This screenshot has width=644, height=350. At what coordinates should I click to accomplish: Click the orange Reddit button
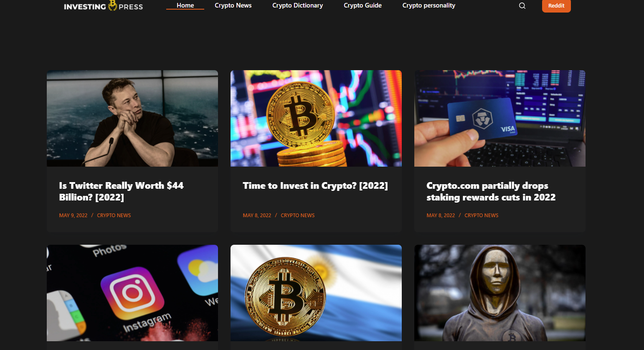click(556, 6)
